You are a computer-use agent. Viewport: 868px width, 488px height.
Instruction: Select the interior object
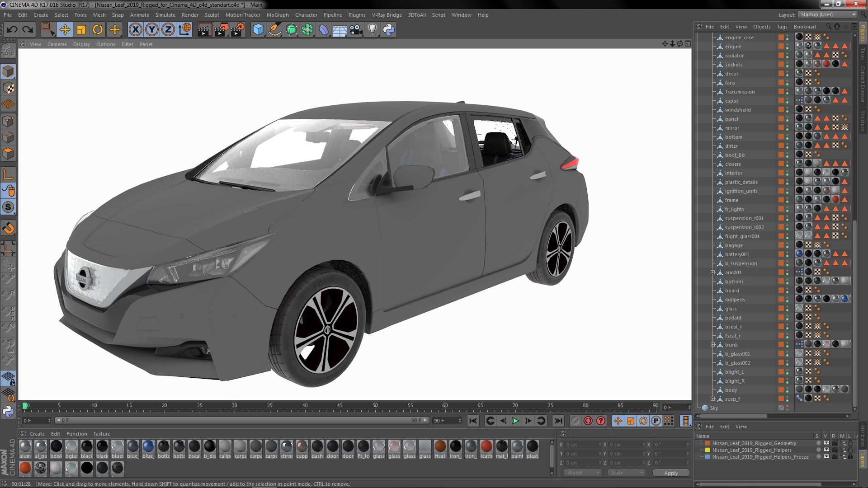[733, 173]
